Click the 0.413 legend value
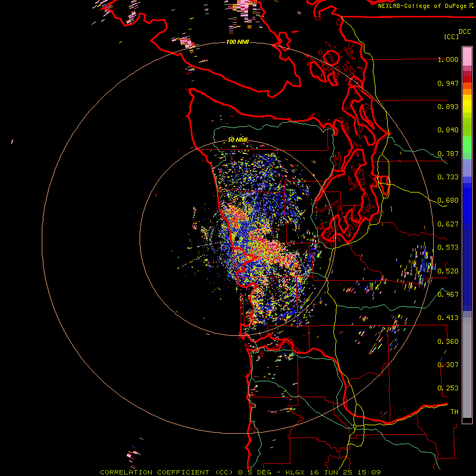This screenshot has height=476, width=476. click(x=448, y=318)
